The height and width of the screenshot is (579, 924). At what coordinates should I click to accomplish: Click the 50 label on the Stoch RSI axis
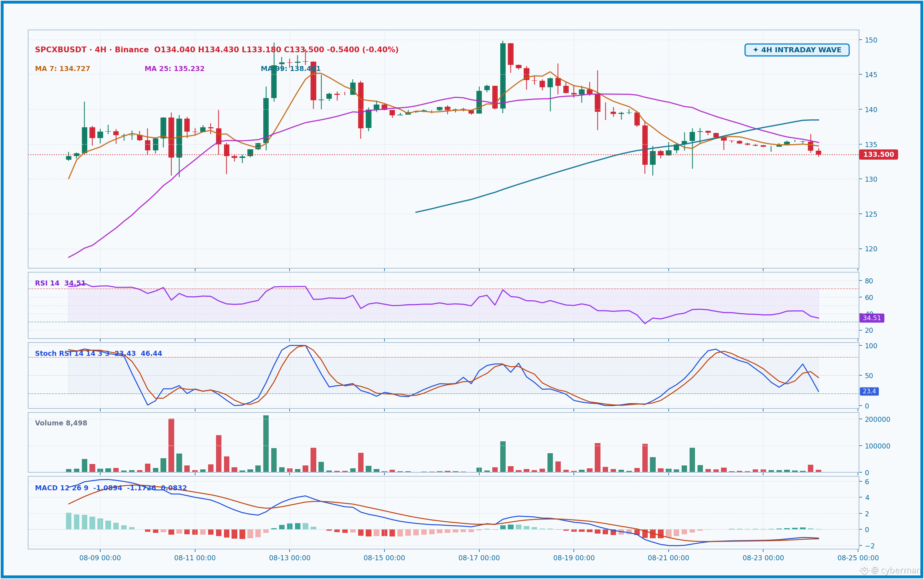pos(869,376)
